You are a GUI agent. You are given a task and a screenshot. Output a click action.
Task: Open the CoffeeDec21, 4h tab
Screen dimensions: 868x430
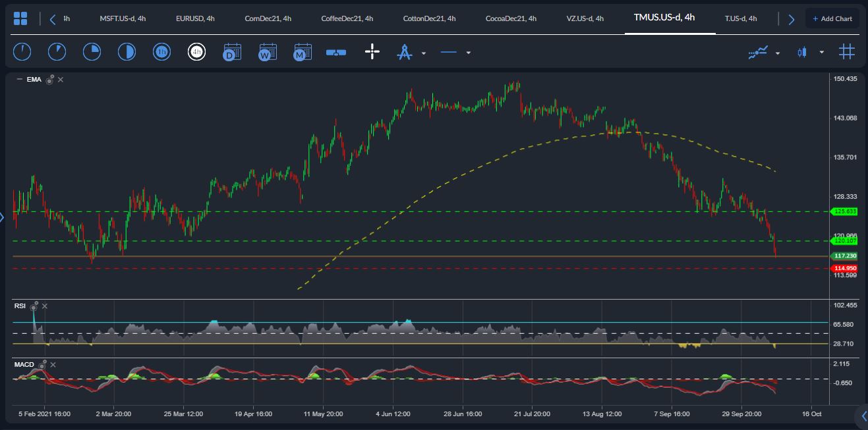[347, 18]
